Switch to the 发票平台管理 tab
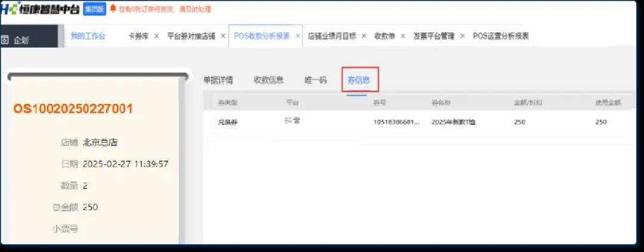This screenshot has height=252, width=644. 434,36
